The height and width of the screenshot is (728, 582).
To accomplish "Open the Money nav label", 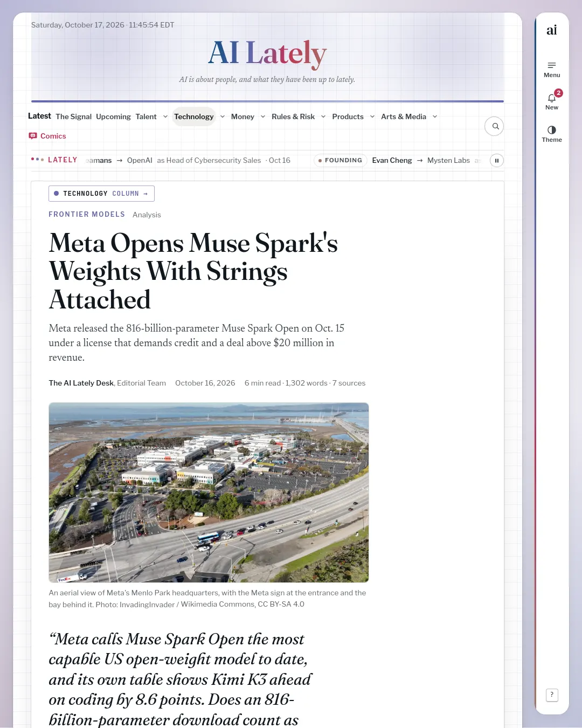I will coord(242,116).
